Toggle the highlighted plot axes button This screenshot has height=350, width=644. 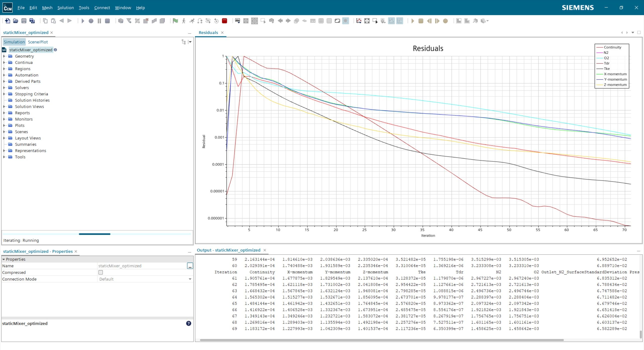click(x=399, y=21)
